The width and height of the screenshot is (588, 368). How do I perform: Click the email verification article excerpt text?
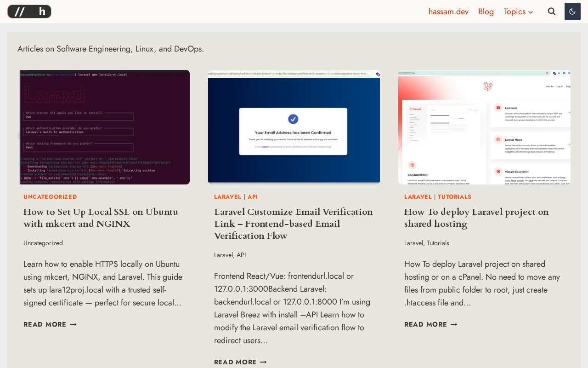(x=293, y=308)
